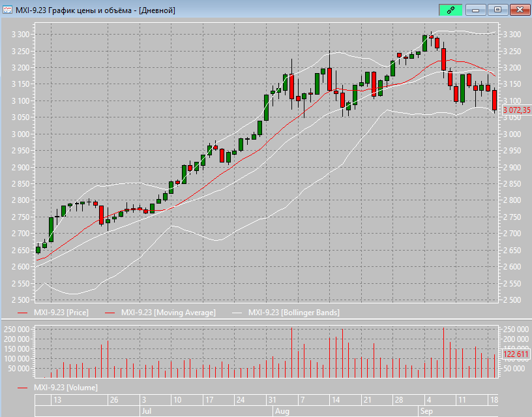The image size is (532, 417).
Task: Select the MXI-9.23 [Bollinger Bands] legend entry
Action: 286,313
